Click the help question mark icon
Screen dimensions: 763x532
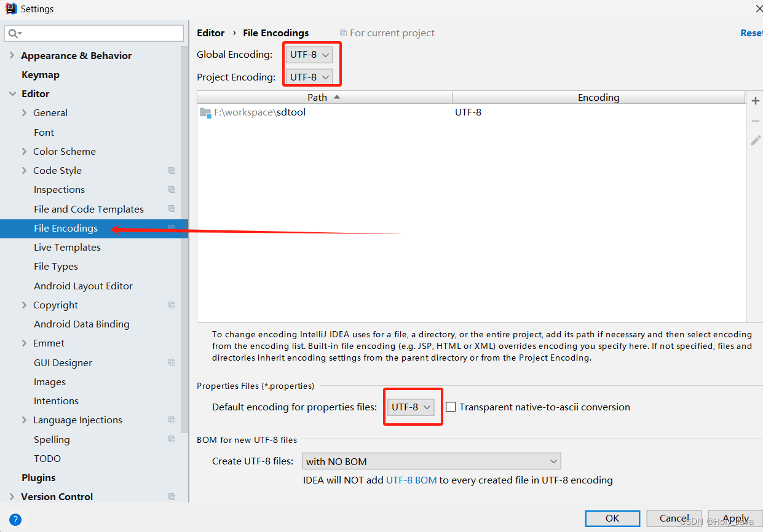click(16, 519)
